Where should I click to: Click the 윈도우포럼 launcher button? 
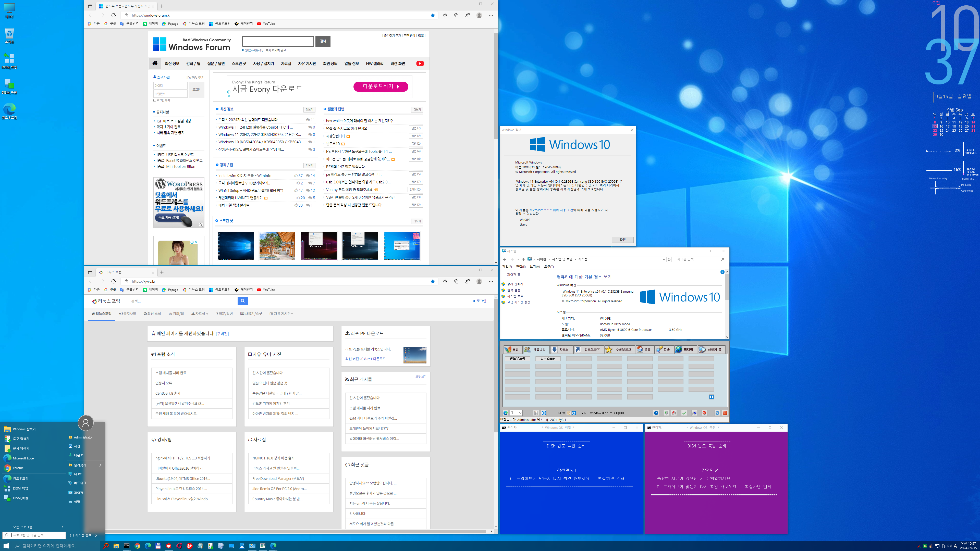tap(517, 359)
